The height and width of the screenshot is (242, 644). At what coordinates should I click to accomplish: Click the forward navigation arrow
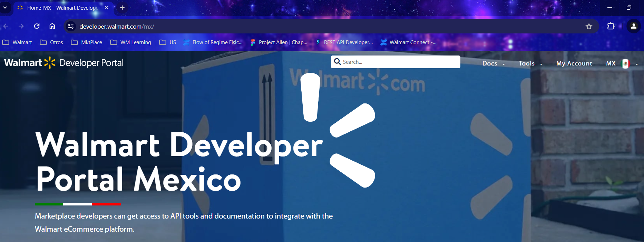pos(21,26)
